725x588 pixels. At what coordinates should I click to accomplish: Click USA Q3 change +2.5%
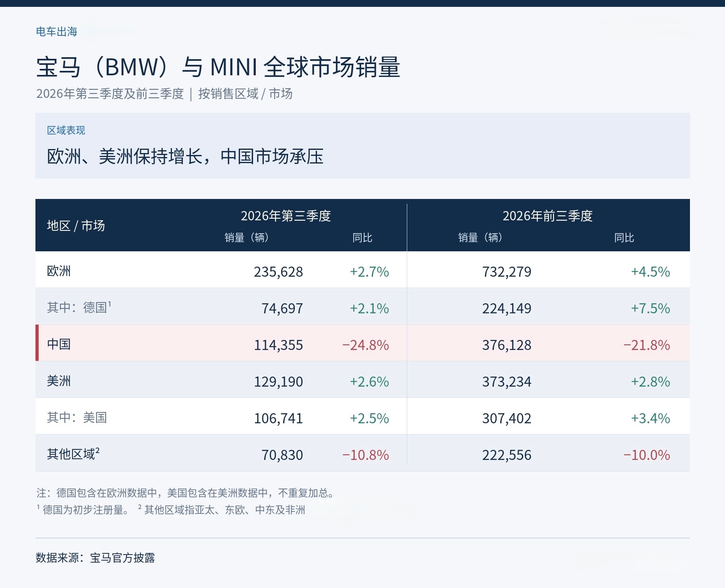coord(369,418)
